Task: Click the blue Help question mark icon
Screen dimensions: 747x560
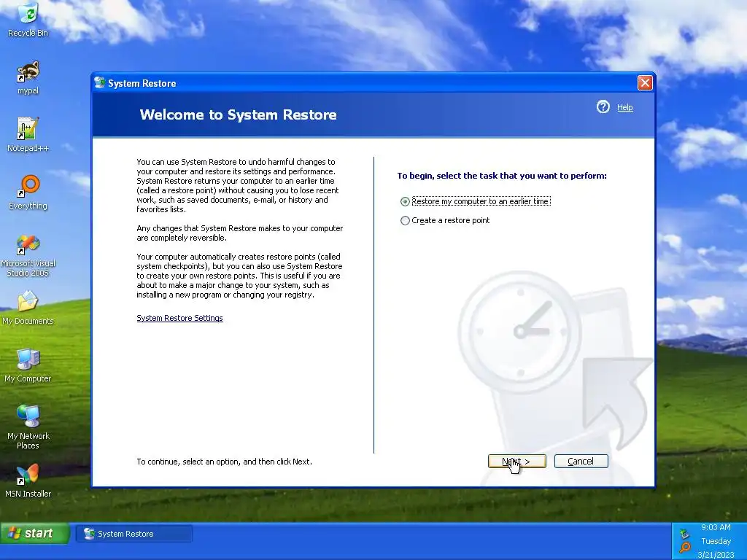Action: pyautogui.click(x=603, y=106)
